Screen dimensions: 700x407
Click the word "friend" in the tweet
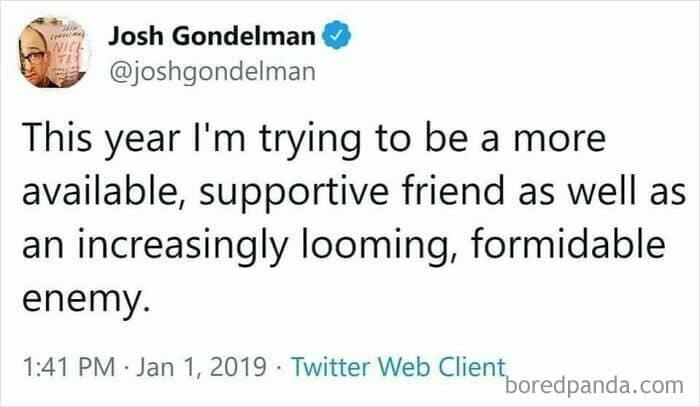pos(453,191)
